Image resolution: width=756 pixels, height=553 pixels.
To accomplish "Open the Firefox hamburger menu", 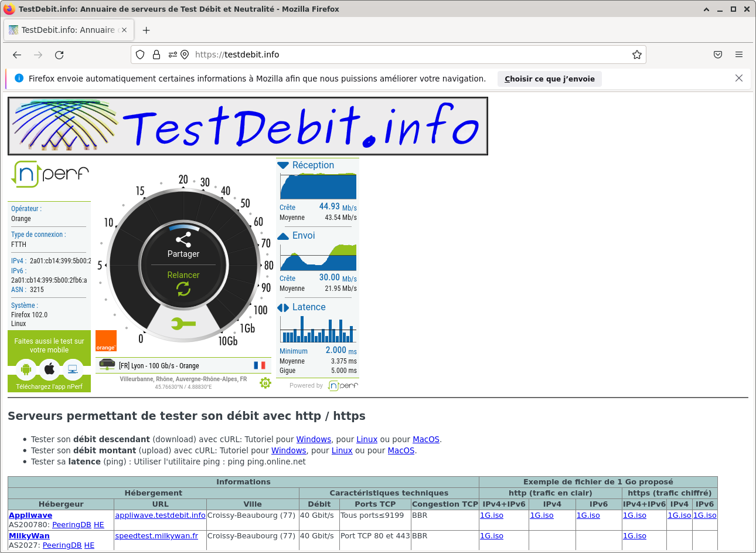I will (x=739, y=55).
